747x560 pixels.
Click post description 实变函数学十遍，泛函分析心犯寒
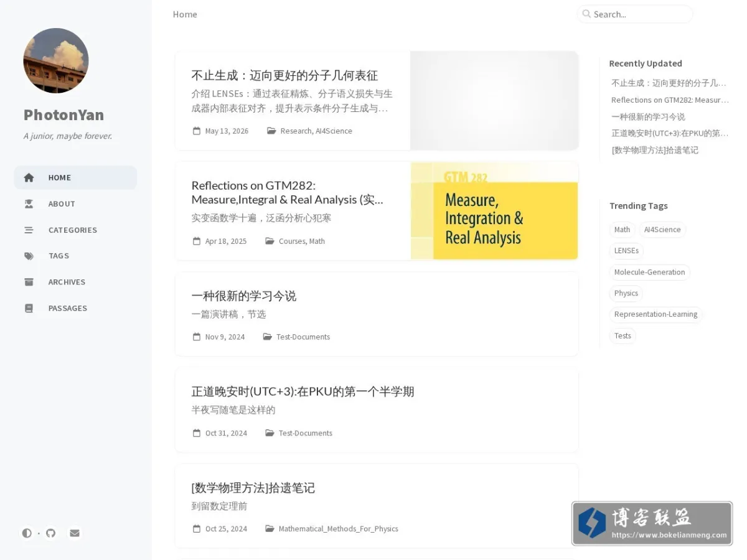click(261, 218)
